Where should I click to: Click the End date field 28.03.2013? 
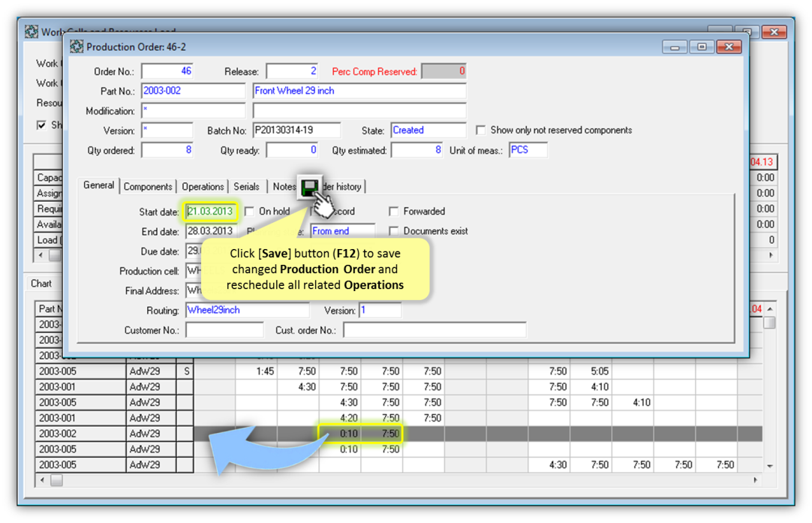click(x=211, y=231)
